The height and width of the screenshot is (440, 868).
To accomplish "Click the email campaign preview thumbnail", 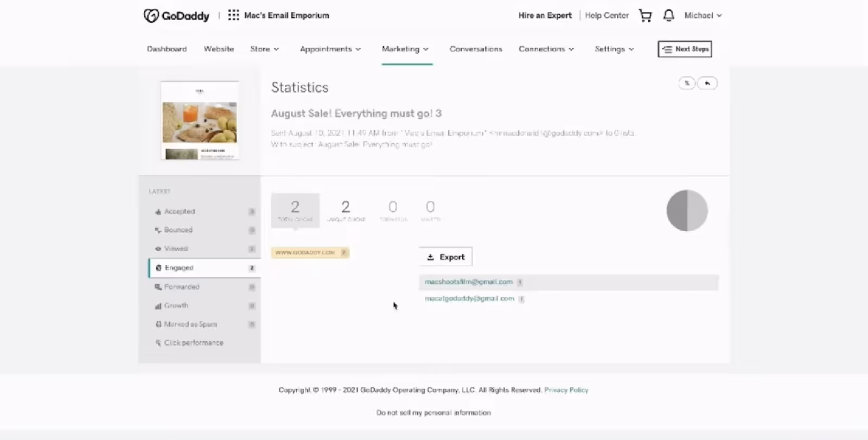I will pyautogui.click(x=200, y=120).
